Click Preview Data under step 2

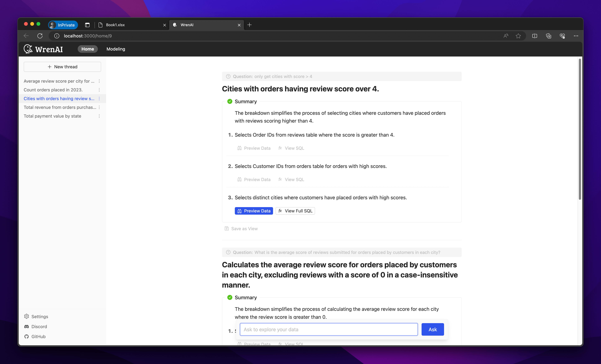click(254, 180)
